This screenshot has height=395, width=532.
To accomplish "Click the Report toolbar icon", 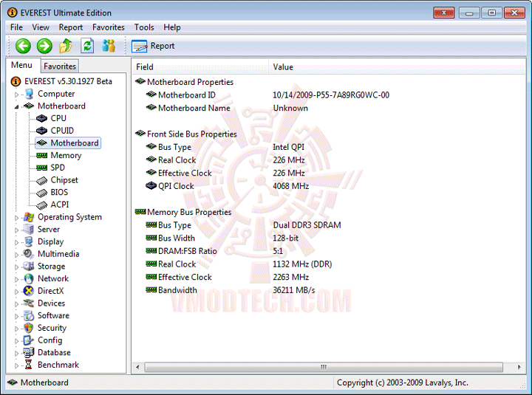I will coord(139,46).
